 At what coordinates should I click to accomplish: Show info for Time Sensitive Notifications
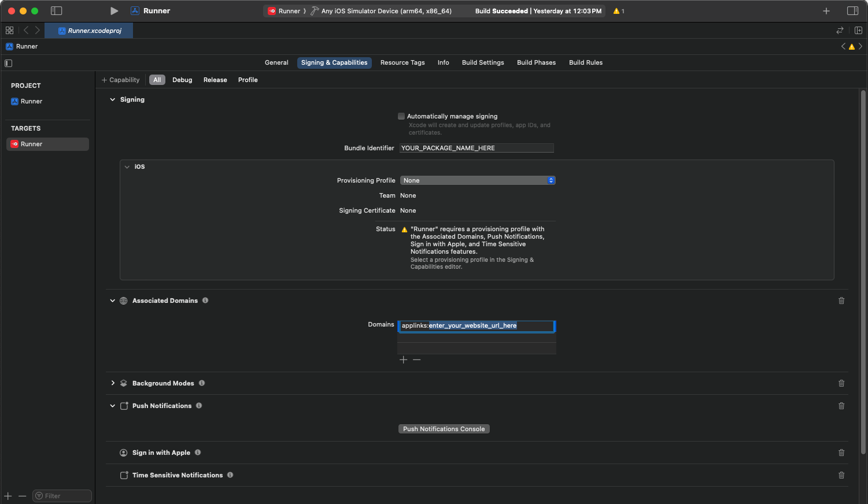tap(230, 475)
